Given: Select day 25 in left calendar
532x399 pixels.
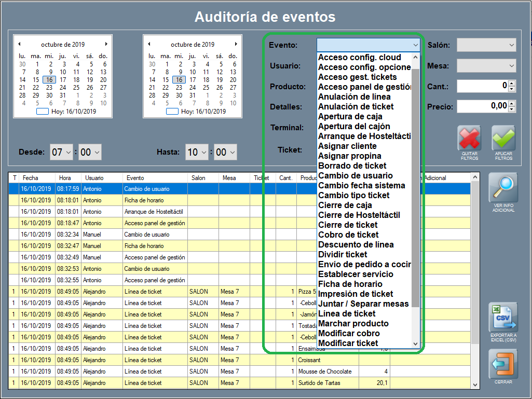Looking at the screenshot, I should (76, 88).
